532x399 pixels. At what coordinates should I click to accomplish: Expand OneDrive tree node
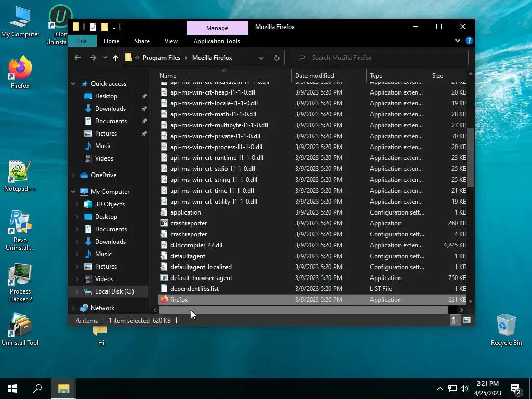coord(73,175)
